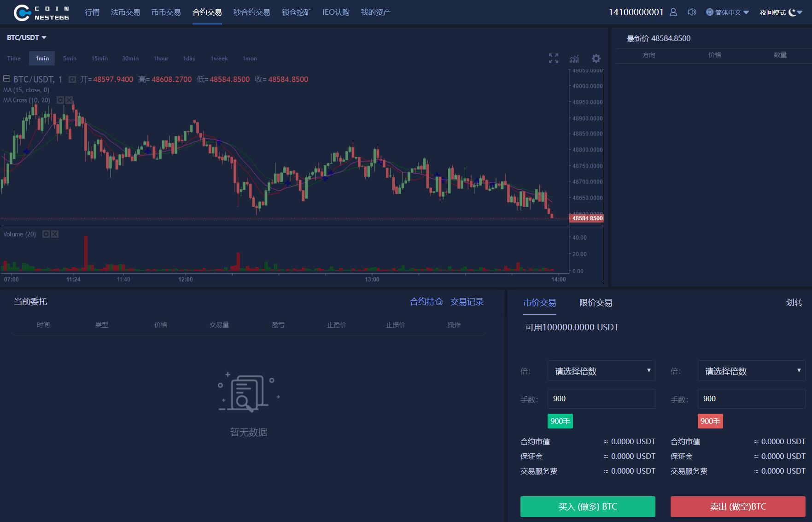The width and height of the screenshot is (812, 522).
Task: Click the sell-side 手数 input field
Action: tap(751, 399)
